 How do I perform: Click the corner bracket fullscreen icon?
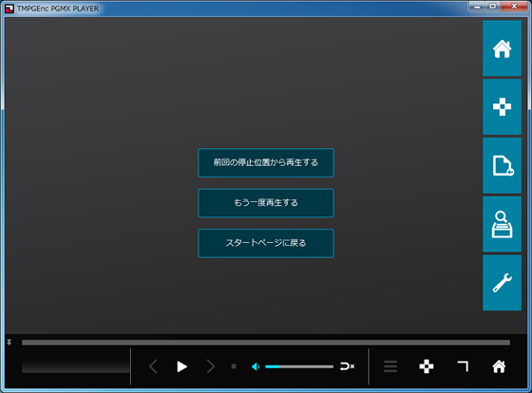click(463, 366)
